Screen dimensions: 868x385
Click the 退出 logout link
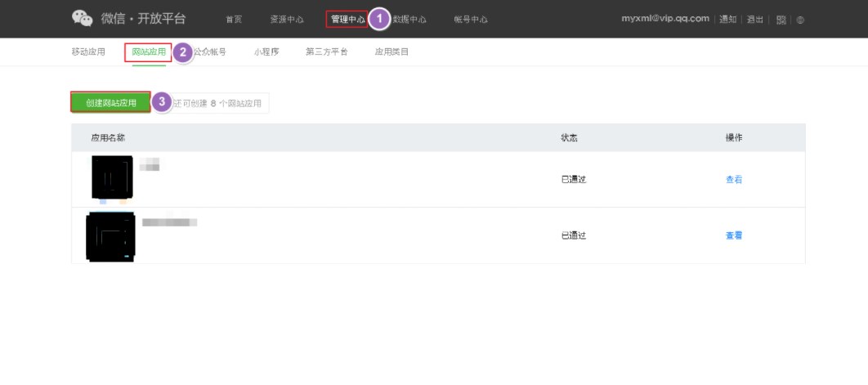click(754, 20)
